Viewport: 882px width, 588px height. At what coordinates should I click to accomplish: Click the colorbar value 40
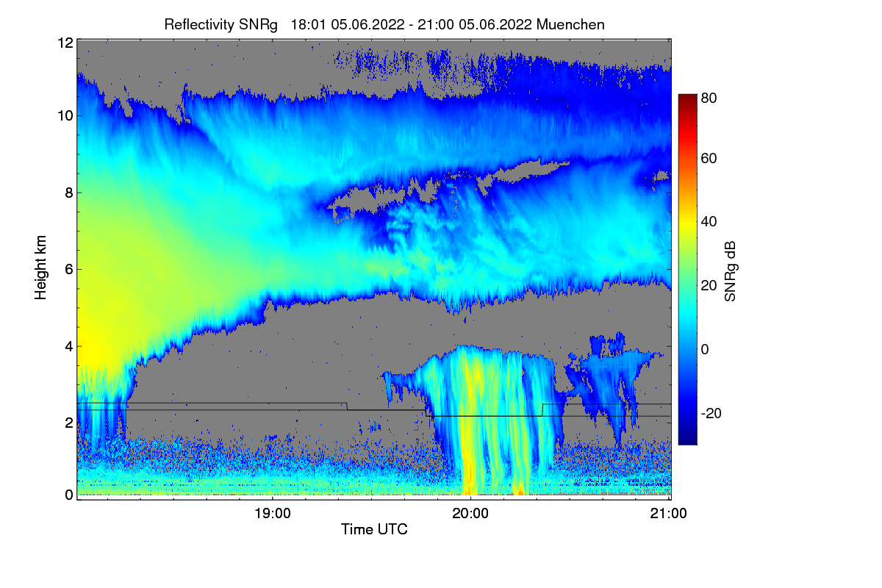point(709,221)
